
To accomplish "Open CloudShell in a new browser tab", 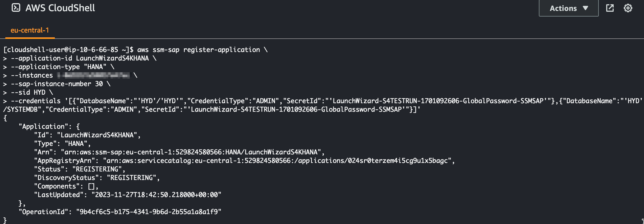I will [610, 8].
